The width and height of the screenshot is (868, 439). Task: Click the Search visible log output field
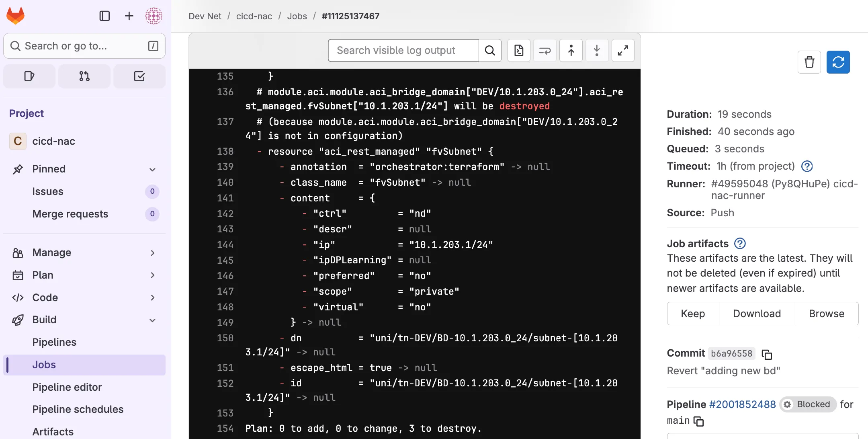pyautogui.click(x=403, y=50)
